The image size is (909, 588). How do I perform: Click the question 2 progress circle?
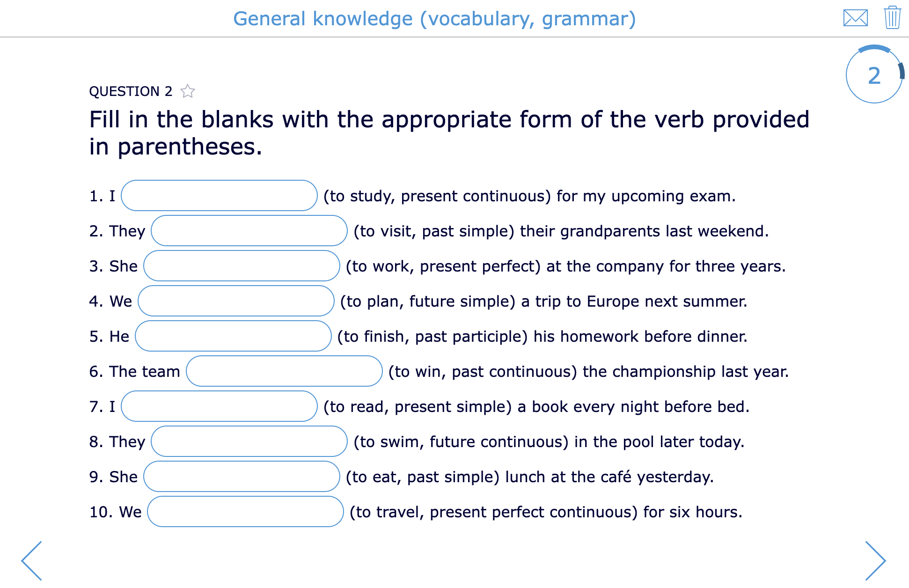pos(874,75)
